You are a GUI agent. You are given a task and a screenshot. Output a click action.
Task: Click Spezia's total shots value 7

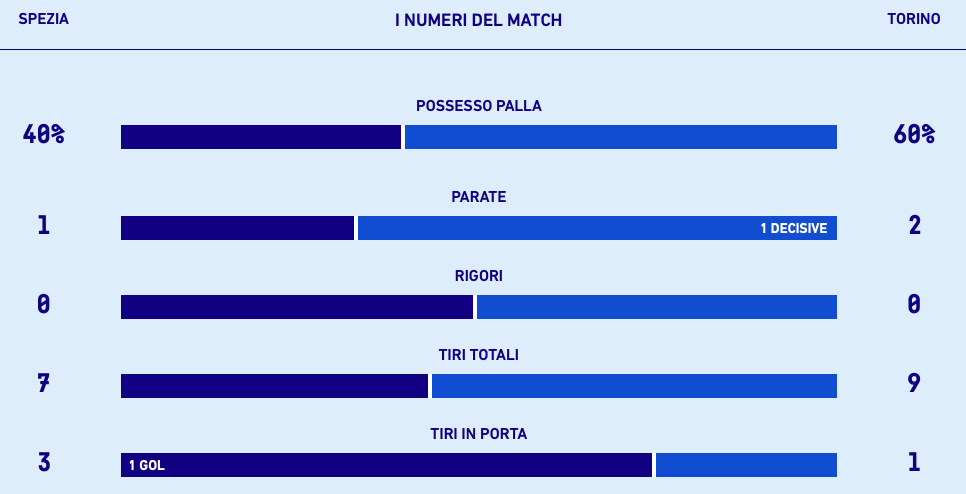click(43, 383)
